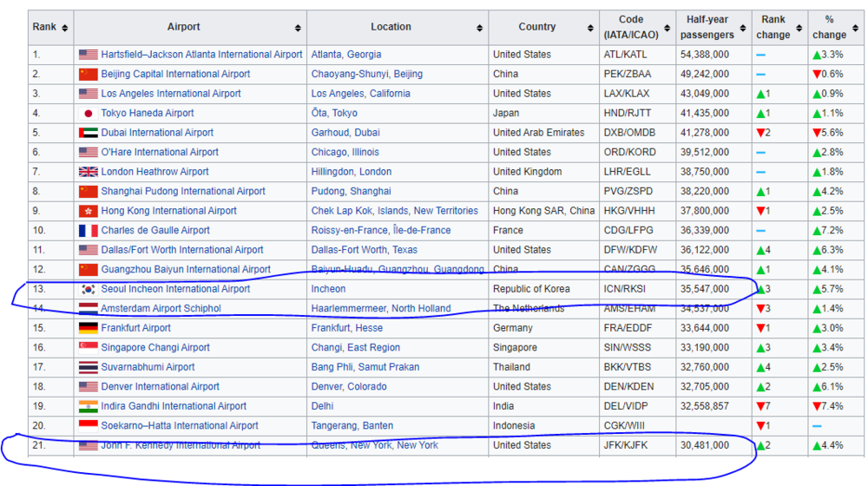This screenshot has width=868, height=486.
Task: Follow the Atlanta location link
Action: (x=346, y=55)
